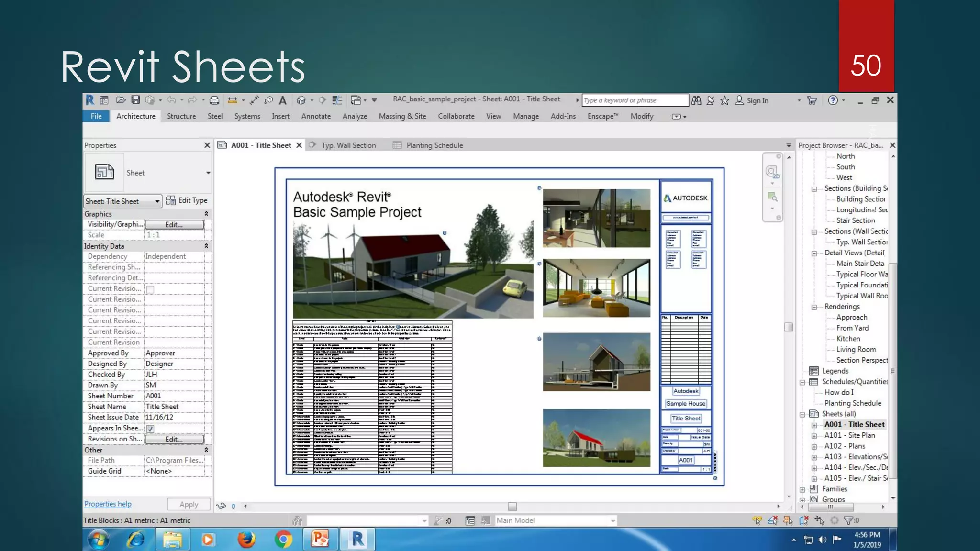Click the Help question mark icon
The image size is (980, 551).
pos(833,100)
